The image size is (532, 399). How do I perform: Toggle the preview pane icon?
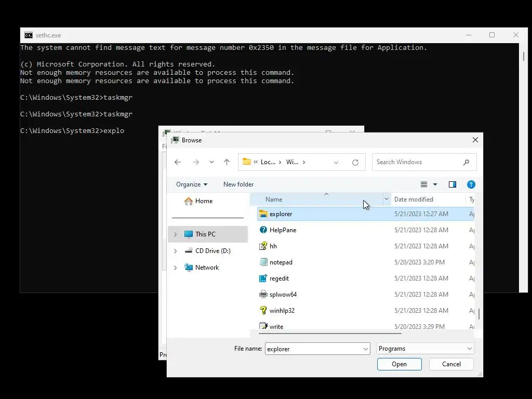pos(453,184)
